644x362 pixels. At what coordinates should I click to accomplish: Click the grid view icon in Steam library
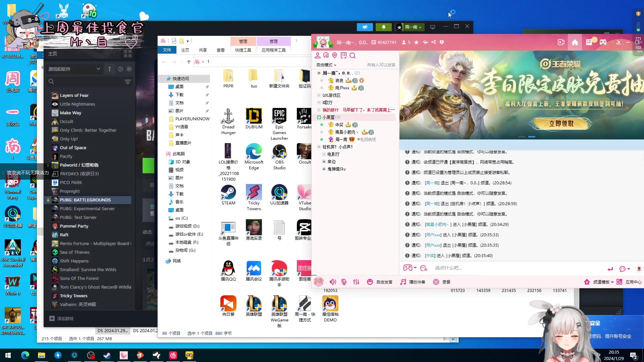(128, 54)
